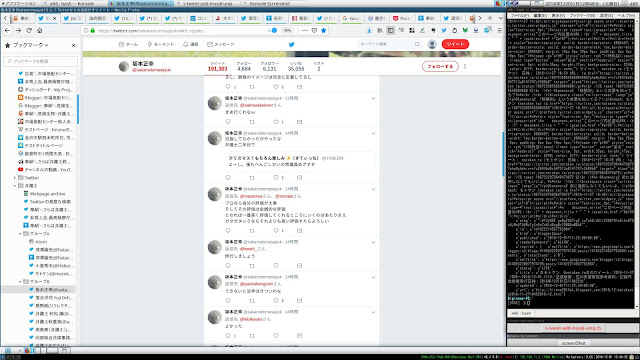This screenshot has width=640, height=360.
Task: Open the Atom bookmark in sidebar
Action: (38, 242)
